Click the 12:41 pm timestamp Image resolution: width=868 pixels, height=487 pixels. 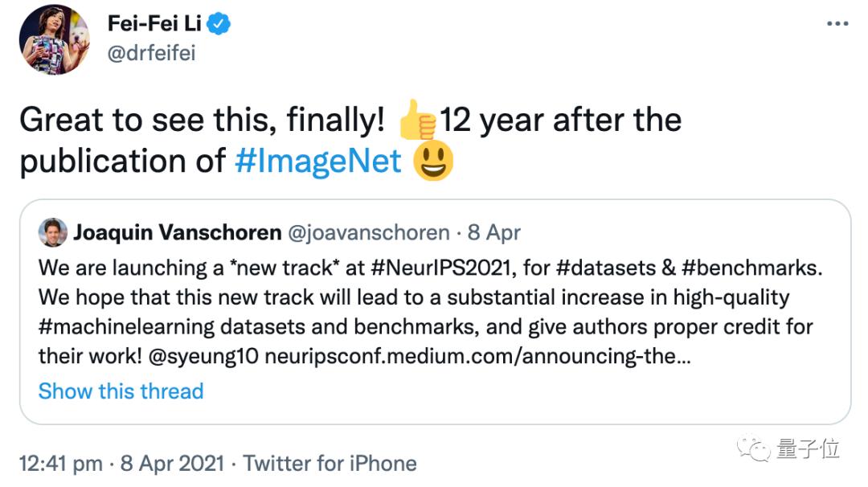pos(61,464)
